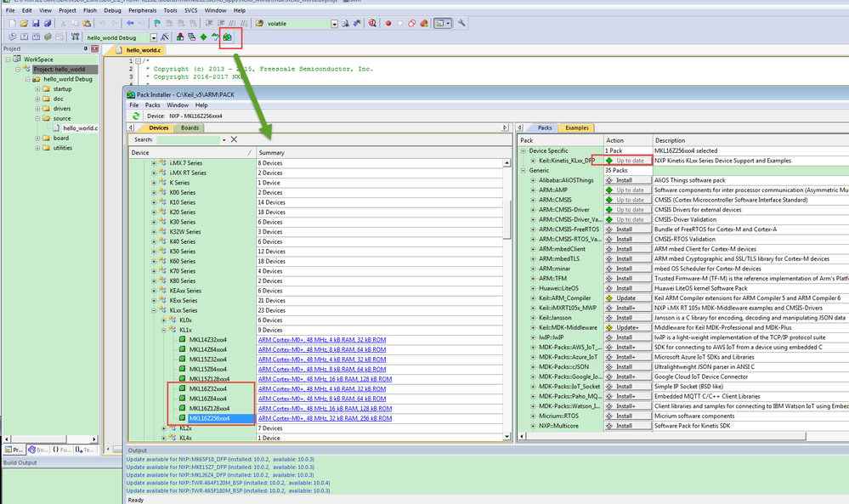
Task: Click the Build target toolbar icon
Action: pos(25,37)
